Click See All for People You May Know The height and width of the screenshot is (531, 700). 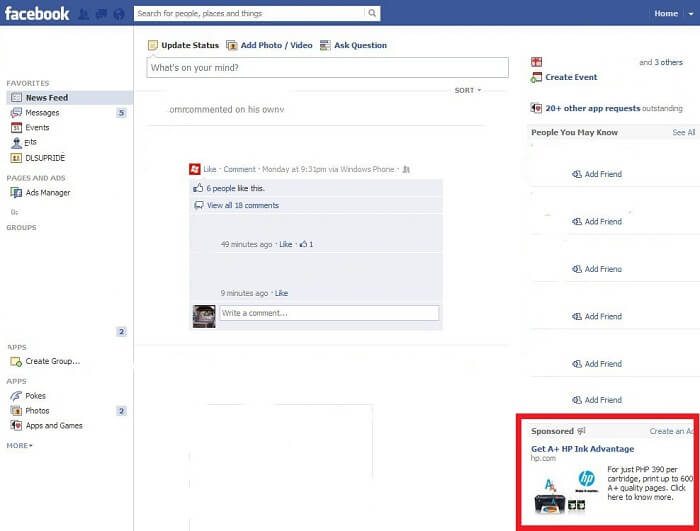[x=684, y=132]
